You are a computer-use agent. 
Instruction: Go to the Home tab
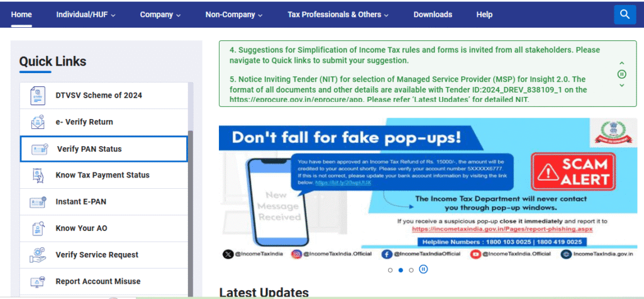pyautogui.click(x=21, y=14)
